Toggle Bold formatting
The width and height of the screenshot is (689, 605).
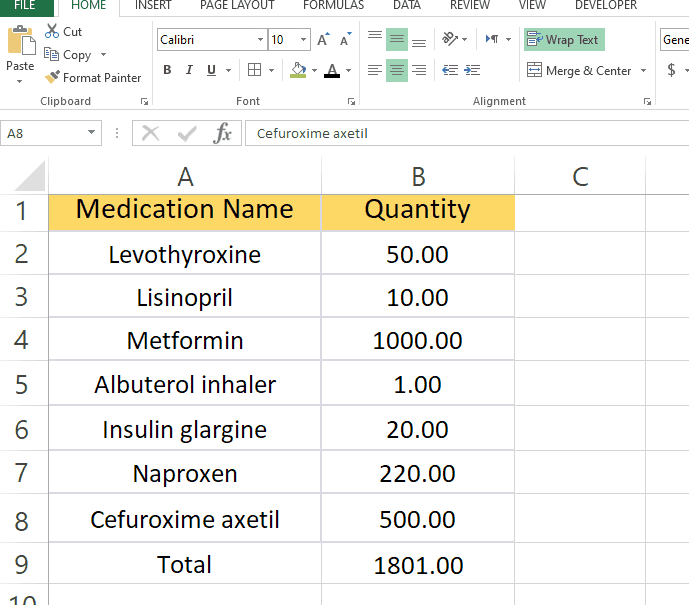pyautogui.click(x=167, y=70)
